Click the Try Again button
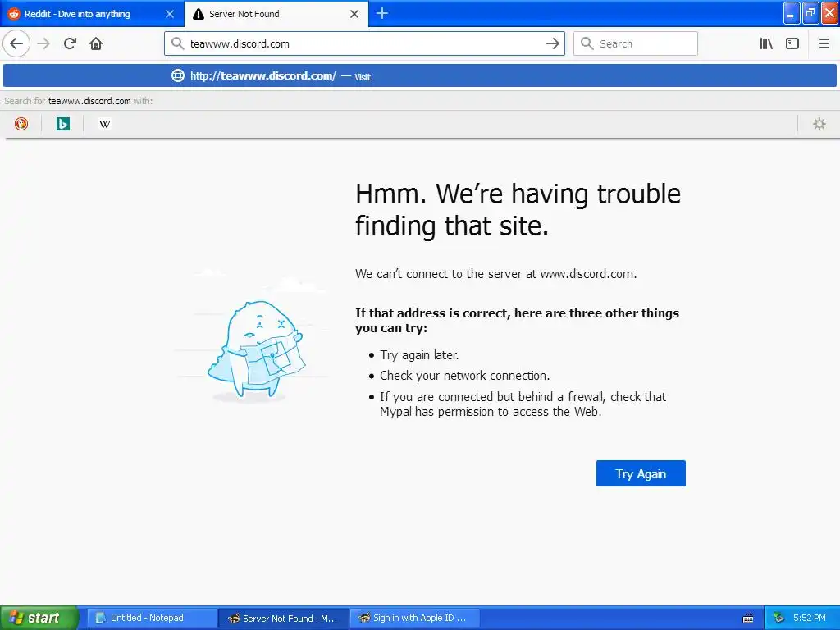This screenshot has height=630, width=840. click(641, 473)
